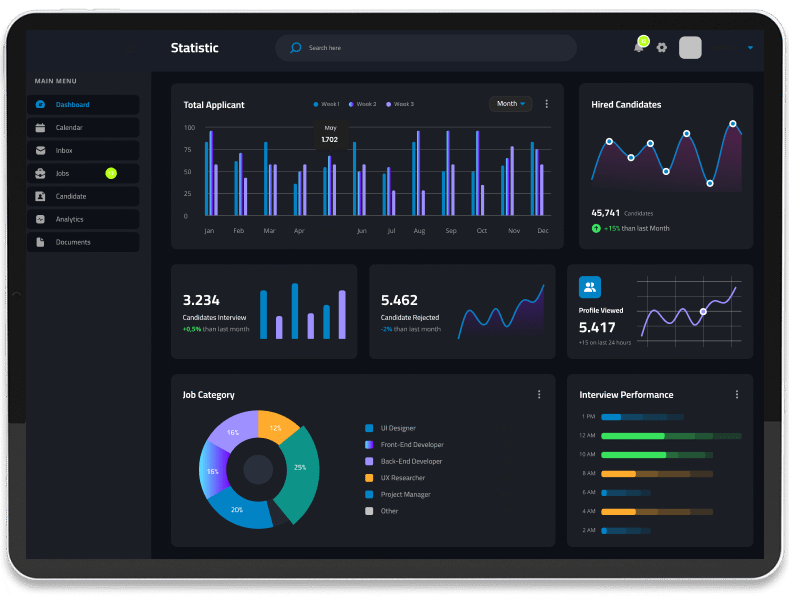The image size is (789, 596).
Task: Click the search magnifier icon
Action: coord(295,48)
